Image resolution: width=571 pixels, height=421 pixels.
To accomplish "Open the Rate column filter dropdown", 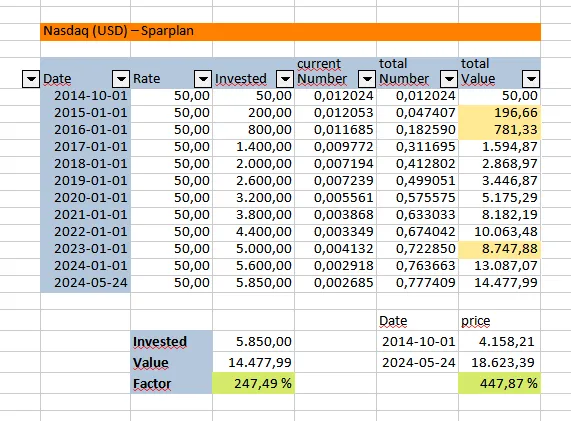I will coord(203,79).
